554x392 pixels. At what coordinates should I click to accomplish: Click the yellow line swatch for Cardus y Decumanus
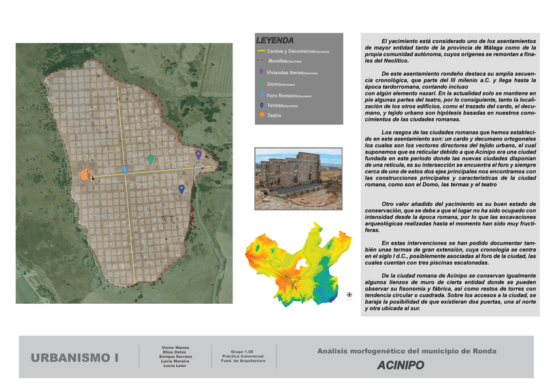point(263,51)
